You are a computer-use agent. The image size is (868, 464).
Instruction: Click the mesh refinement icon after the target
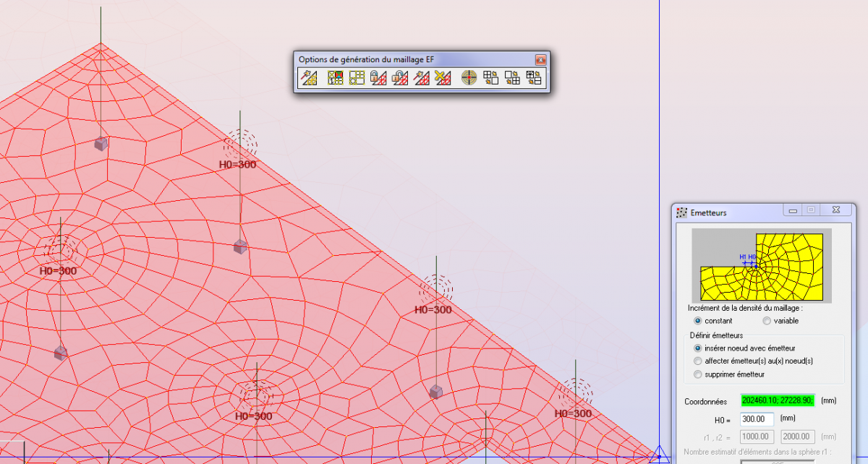[x=490, y=77]
